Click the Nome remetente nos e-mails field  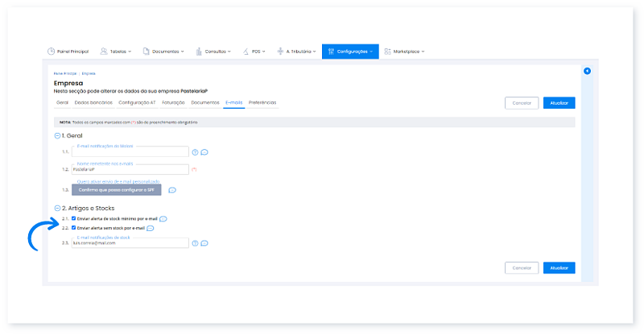pos(130,170)
